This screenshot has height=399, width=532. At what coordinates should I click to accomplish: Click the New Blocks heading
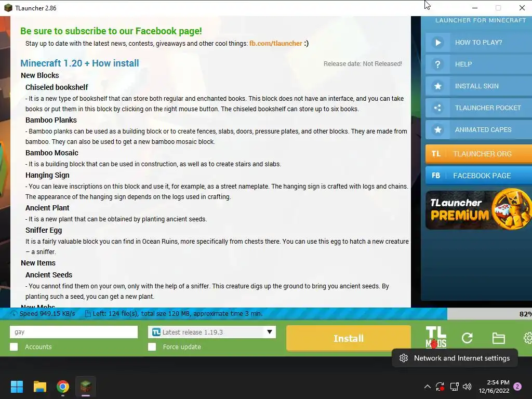[39, 75]
